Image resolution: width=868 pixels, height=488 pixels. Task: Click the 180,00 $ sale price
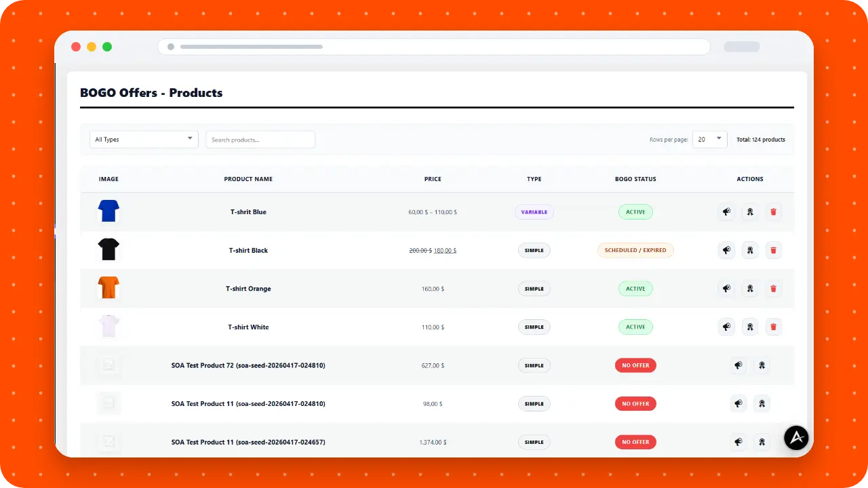point(445,250)
